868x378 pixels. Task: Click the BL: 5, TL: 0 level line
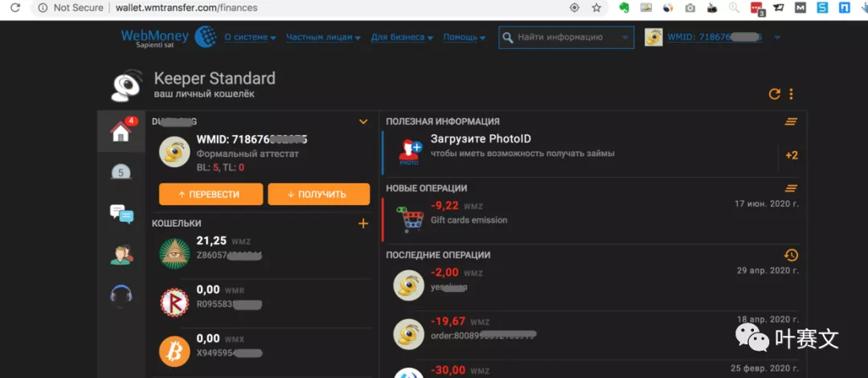(x=220, y=166)
